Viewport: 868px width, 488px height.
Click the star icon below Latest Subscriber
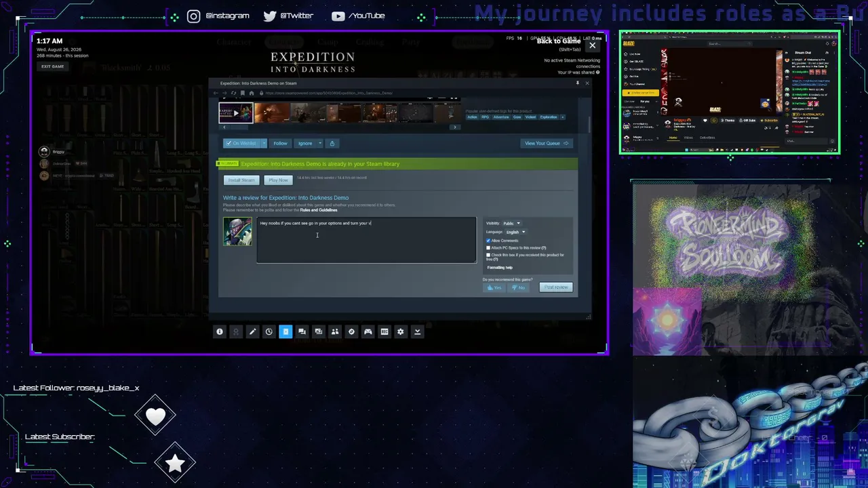coord(175,464)
